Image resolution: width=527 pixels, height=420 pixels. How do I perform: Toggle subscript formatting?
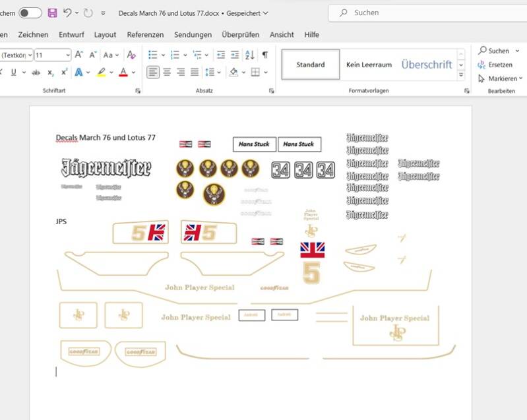(x=50, y=73)
